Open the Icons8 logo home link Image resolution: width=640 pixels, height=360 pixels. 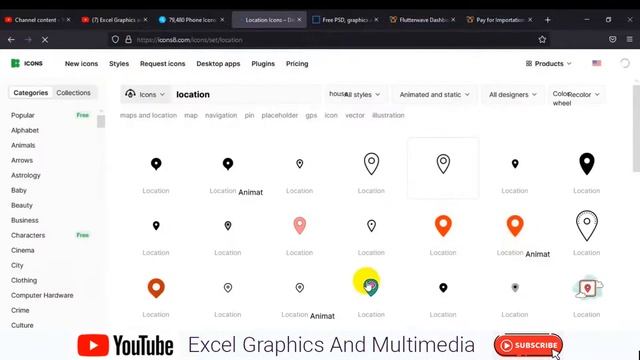coord(27,63)
